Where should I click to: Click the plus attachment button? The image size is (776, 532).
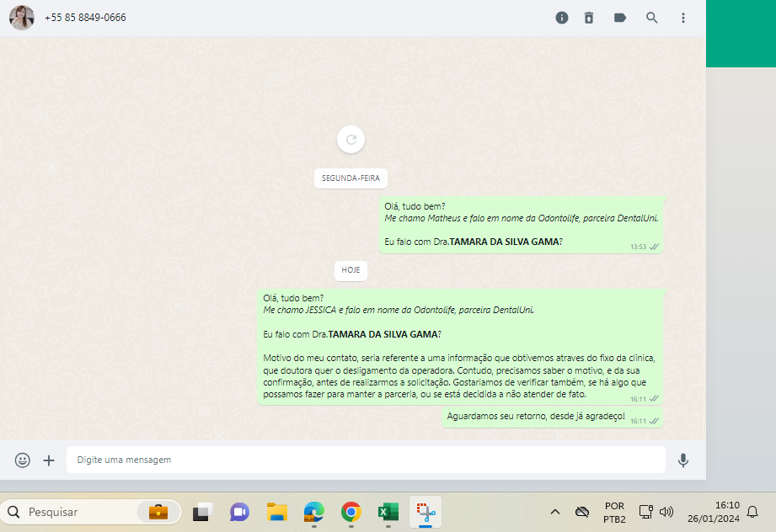pos(49,460)
